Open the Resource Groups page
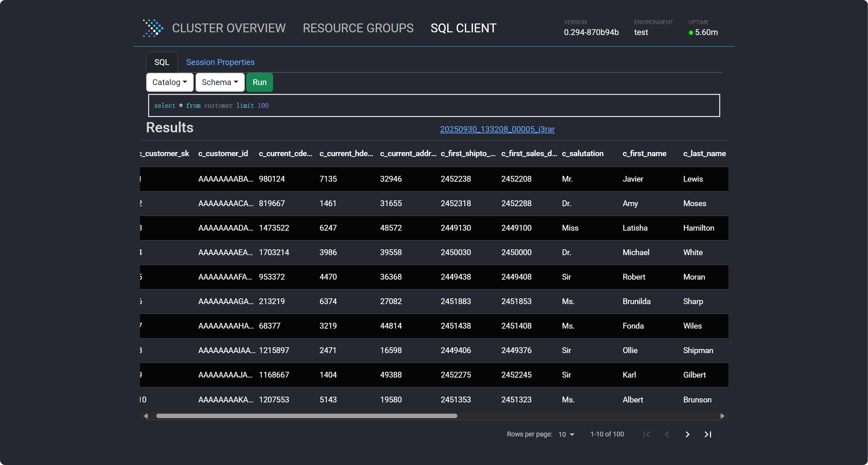The image size is (868, 465). (x=358, y=28)
